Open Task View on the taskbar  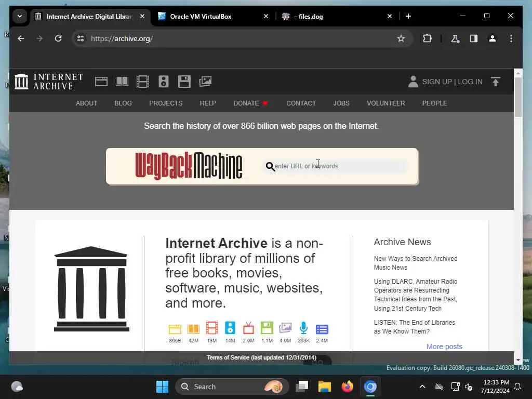click(302, 387)
